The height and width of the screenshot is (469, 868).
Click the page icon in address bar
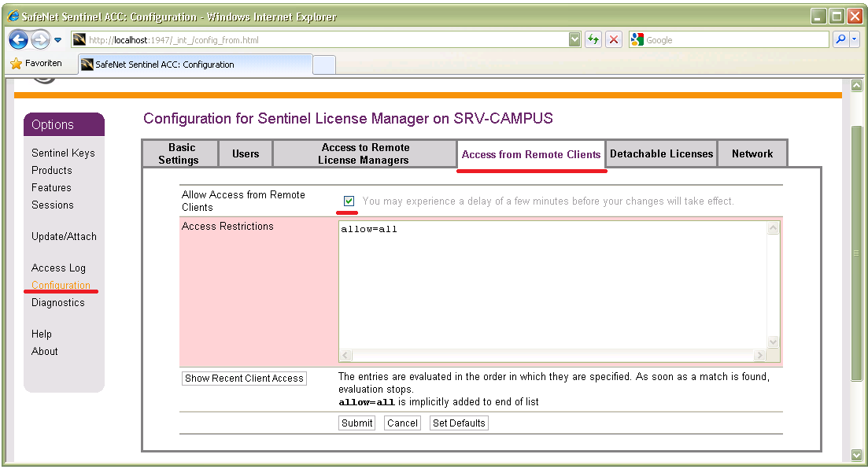[79, 40]
